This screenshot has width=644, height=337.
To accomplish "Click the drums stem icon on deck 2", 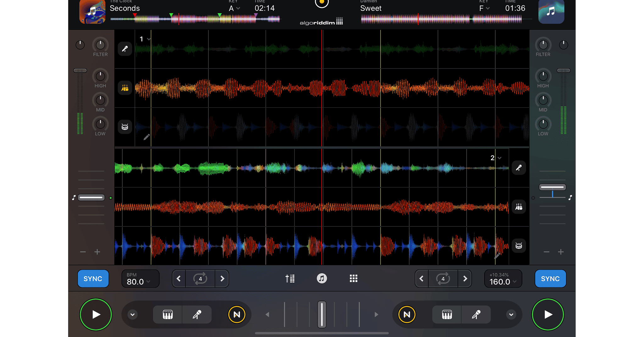I will [x=519, y=246].
